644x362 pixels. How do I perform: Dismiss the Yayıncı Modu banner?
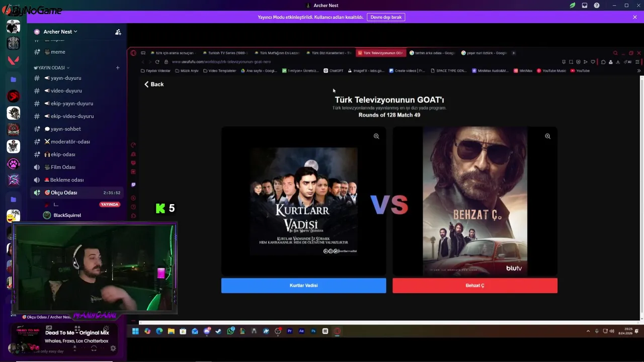click(x=635, y=17)
